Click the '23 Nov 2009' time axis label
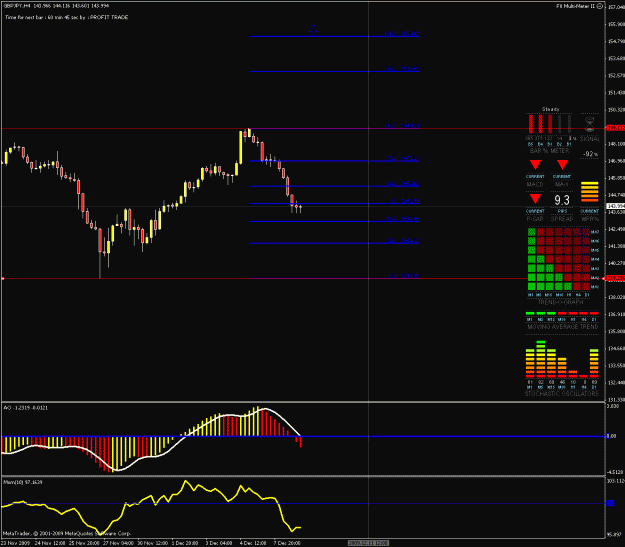The height and width of the screenshot is (547, 625). (15, 543)
